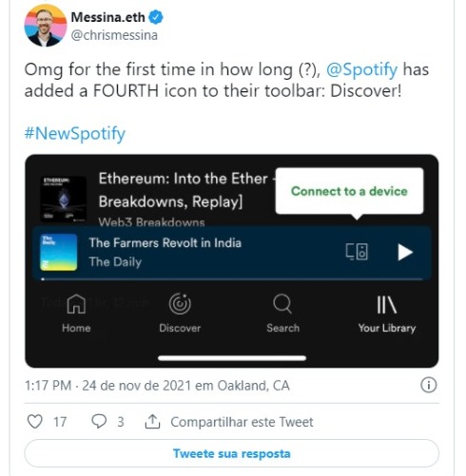Image resolution: width=466 pixels, height=476 pixels.
Task: Click the share upload icon
Action: (x=152, y=422)
